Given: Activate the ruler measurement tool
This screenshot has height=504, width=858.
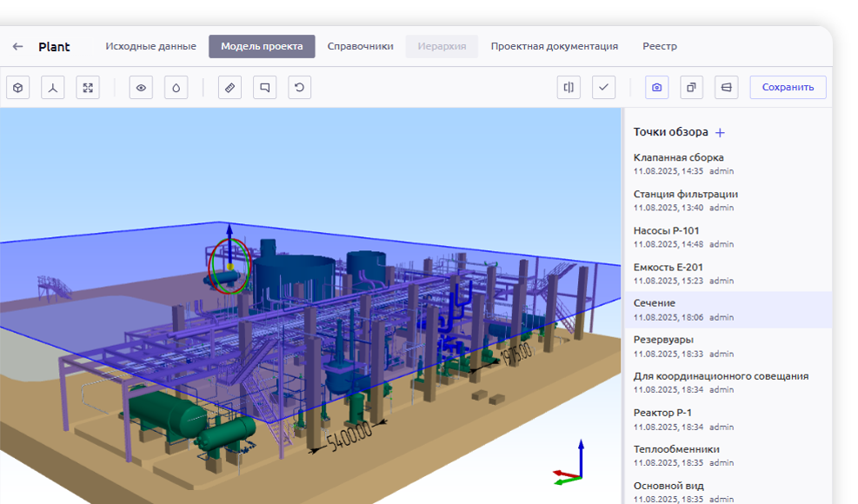Looking at the screenshot, I should (x=229, y=88).
